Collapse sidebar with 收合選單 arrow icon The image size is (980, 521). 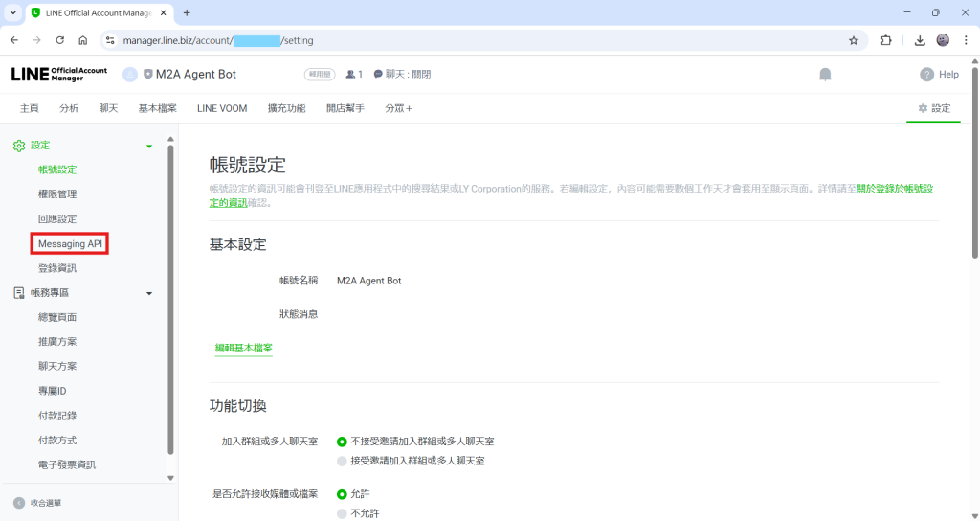[x=19, y=503]
